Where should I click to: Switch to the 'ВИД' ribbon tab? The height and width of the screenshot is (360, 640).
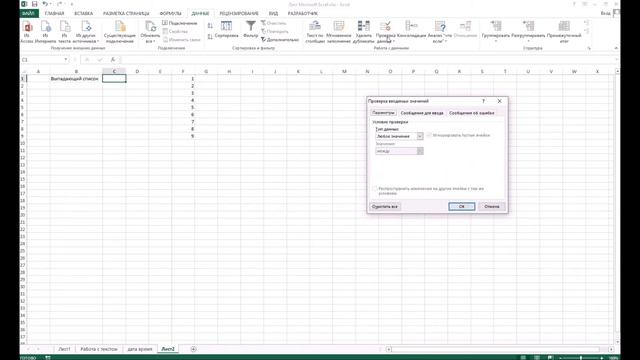[x=273, y=13]
